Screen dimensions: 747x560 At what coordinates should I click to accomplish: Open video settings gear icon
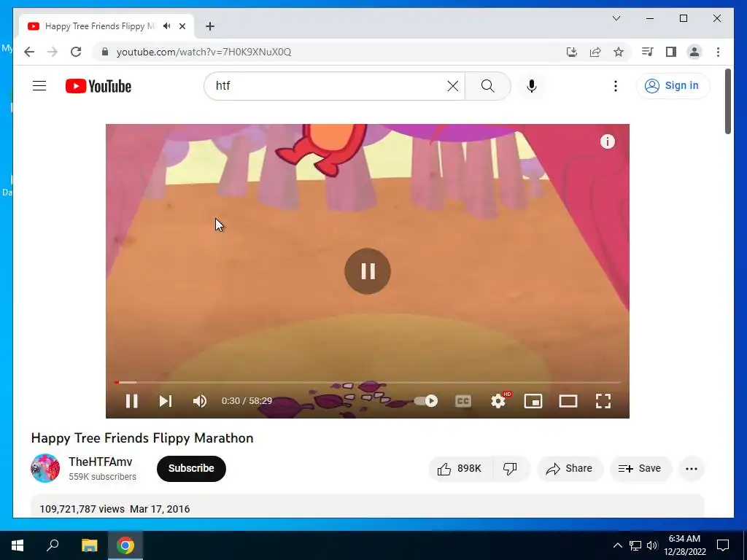[x=498, y=401]
